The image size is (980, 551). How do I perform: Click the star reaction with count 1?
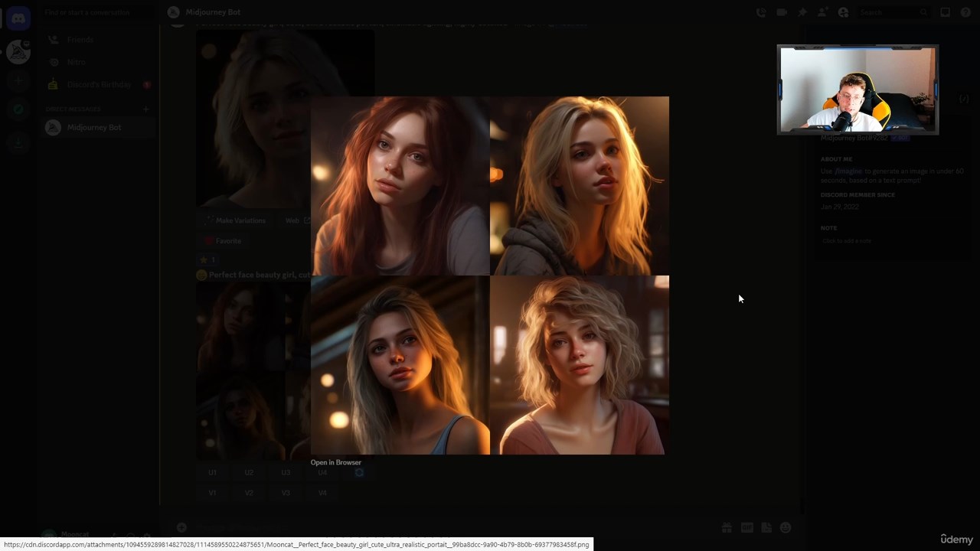tap(207, 260)
